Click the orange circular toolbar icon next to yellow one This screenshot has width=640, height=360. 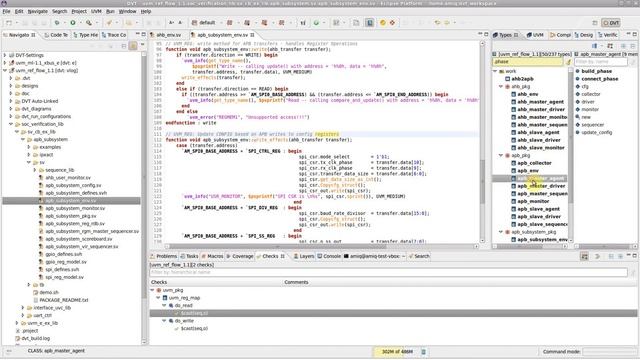[392, 23]
